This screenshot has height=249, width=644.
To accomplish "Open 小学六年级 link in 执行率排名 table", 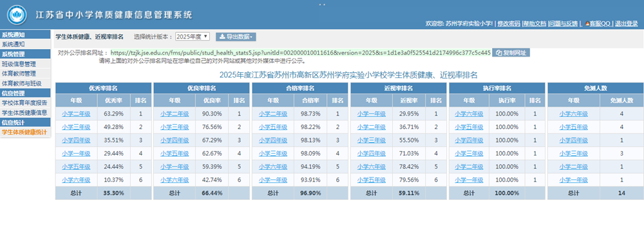I will coord(469,114).
